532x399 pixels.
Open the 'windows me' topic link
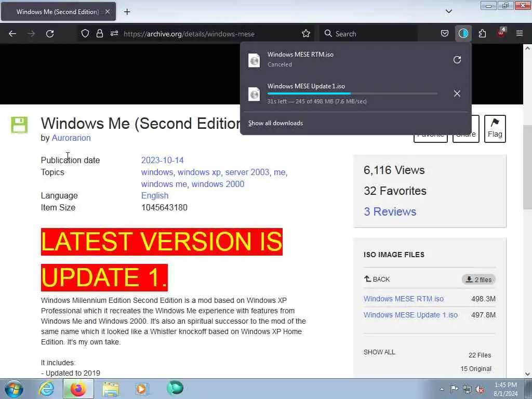click(x=164, y=184)
